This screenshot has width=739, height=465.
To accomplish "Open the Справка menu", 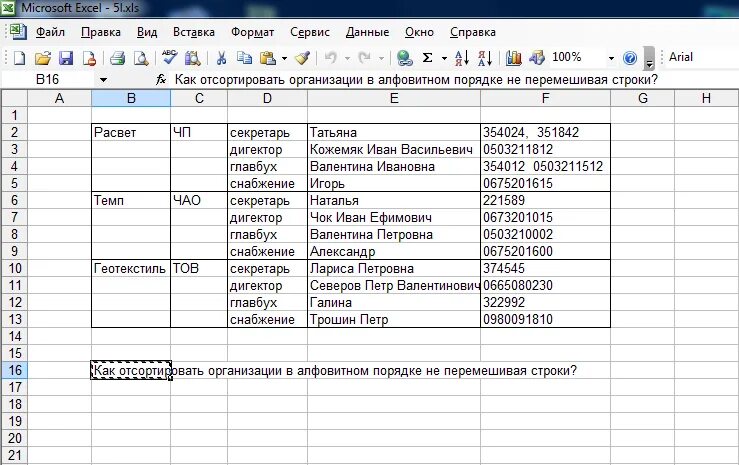I will pos(473,32).
